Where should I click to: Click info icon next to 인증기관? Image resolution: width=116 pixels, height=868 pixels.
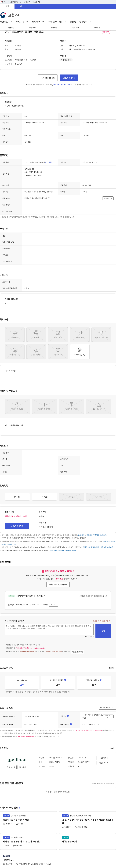pyautogui.click(x=68, y=716)
